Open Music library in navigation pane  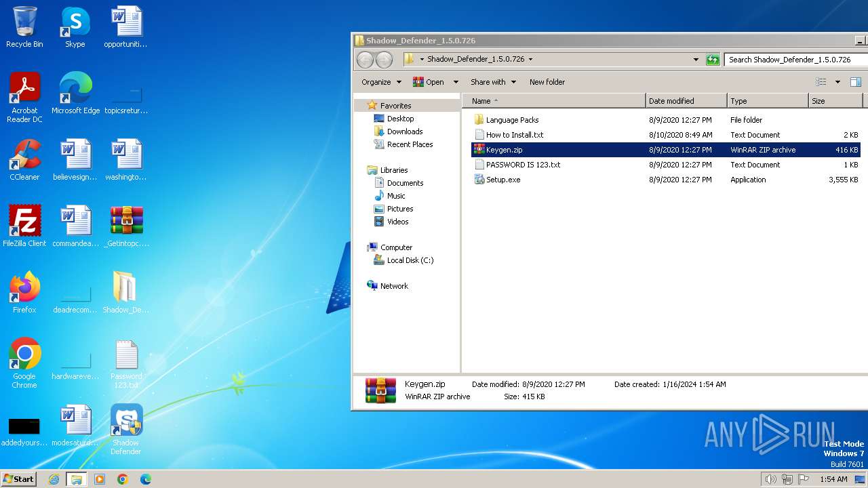tap(396, 196)
